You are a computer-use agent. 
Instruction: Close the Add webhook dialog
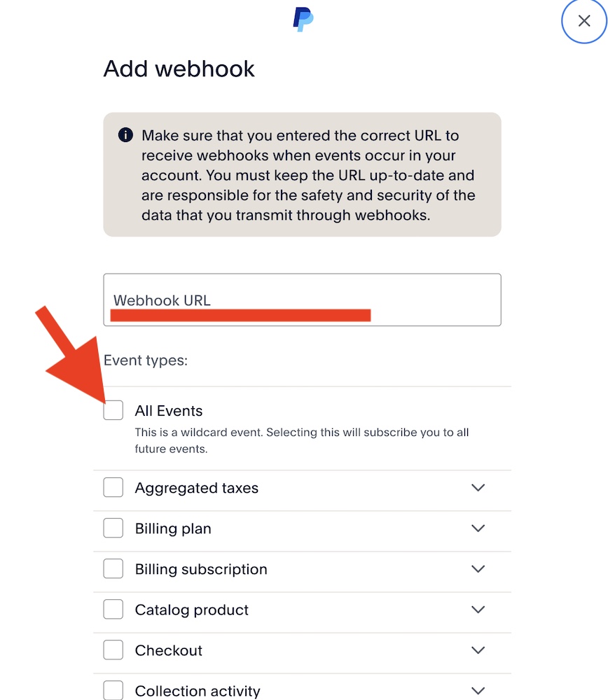pos(584,21)
